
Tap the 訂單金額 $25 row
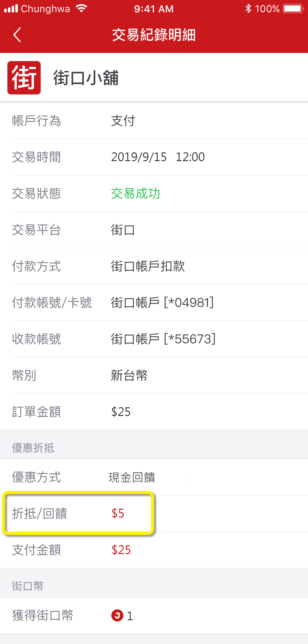154,412
